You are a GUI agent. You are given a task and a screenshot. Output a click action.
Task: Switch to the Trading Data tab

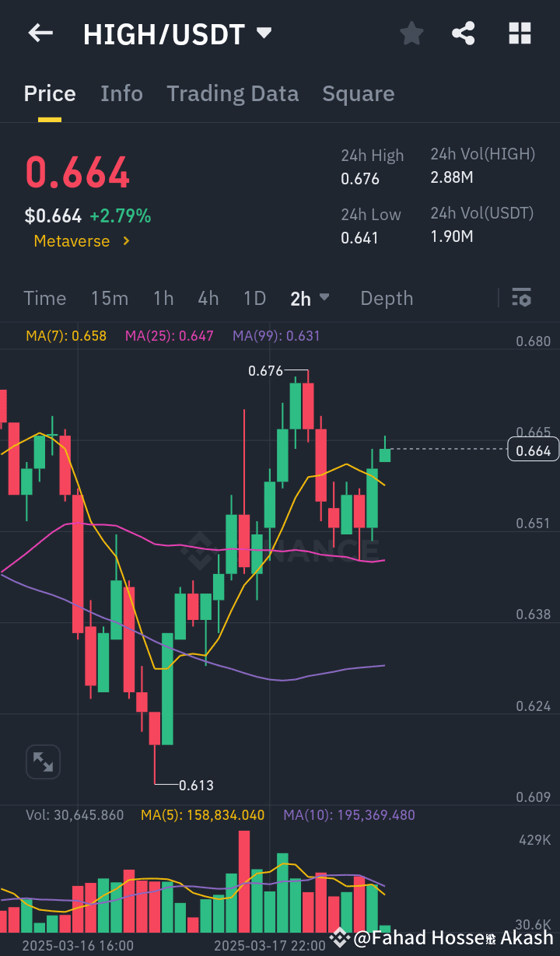(x=233, y=93)
